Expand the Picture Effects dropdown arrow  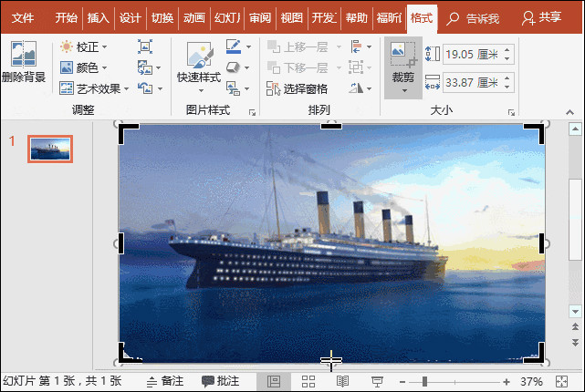(x=247, y=67)
